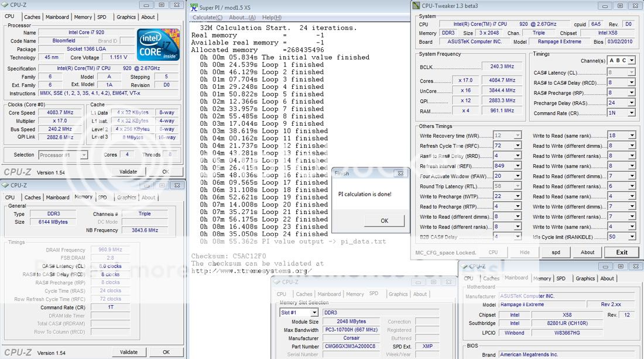This screenshot has width=644, height=359.
Task: Select SPD tab in CPU-Z Memory window
Action: tap(102, 198)
